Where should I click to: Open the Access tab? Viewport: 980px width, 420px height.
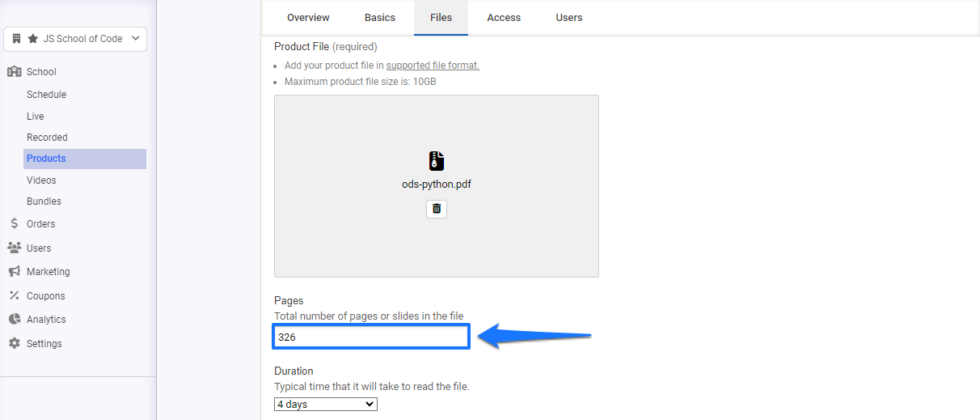pos(504,17)
